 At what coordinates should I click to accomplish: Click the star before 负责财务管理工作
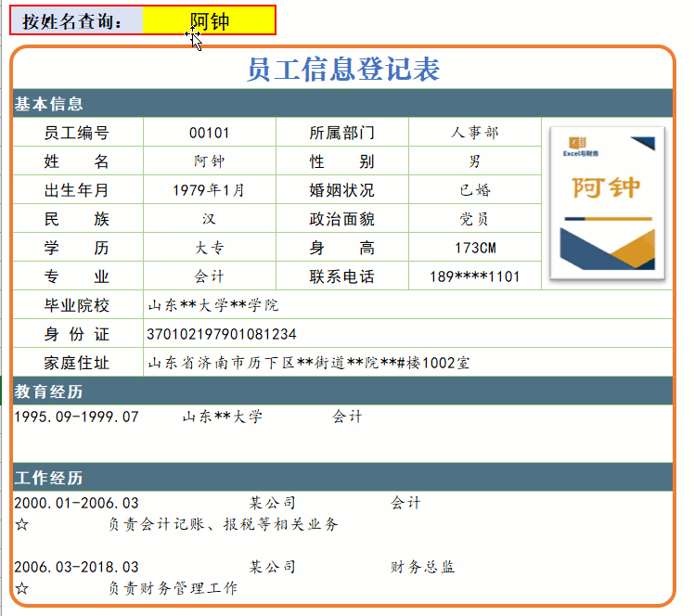coord(21,588)
